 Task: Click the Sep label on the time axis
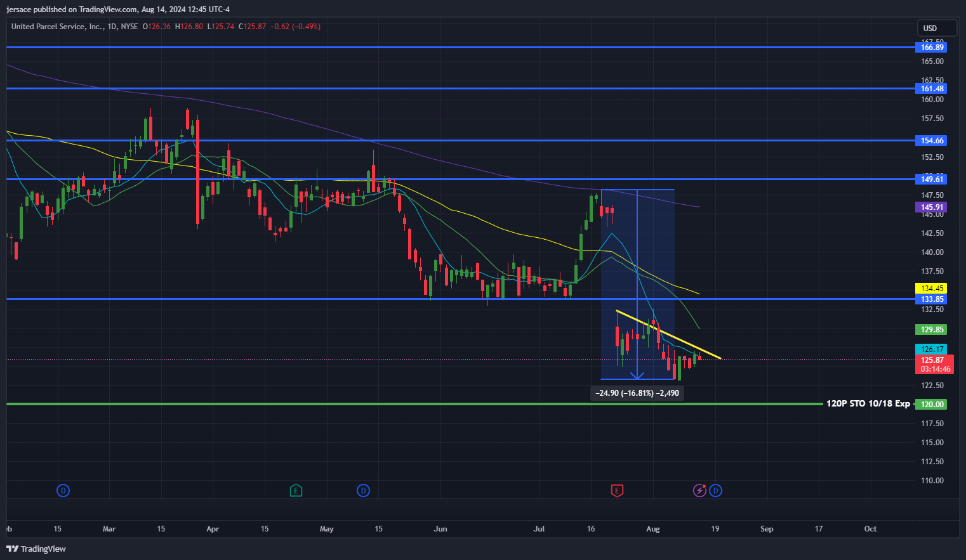[x=767, y=529]
